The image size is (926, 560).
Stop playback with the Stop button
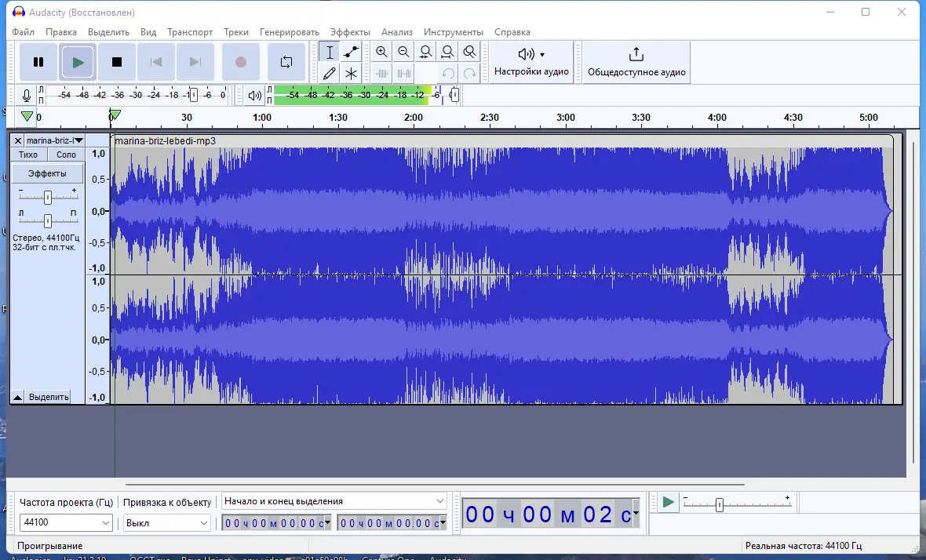117,62
